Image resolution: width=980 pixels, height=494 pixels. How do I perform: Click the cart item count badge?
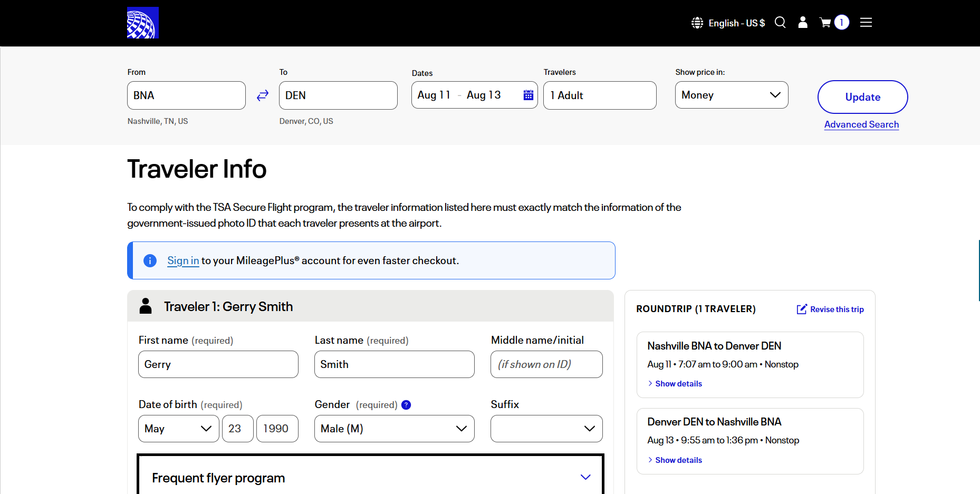tap(842, 22)
